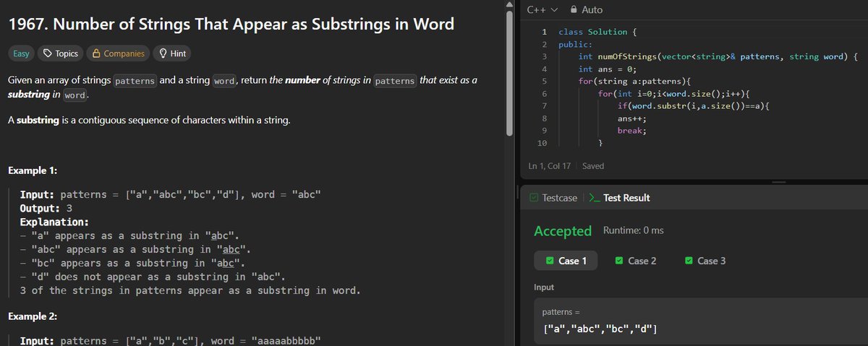Open the Companies tag
Viewport: 868px width, 346px height.
coord(116,53)
